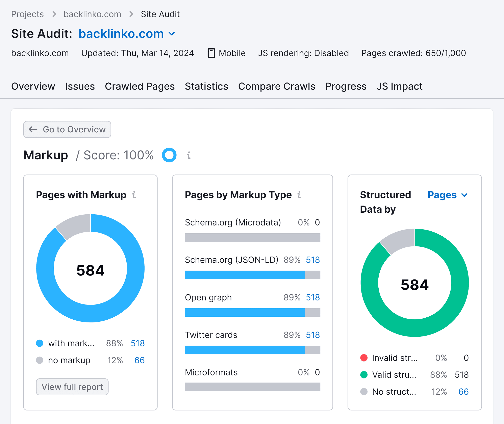Click the grey 'no markup' legend dot
Screen dimensions: 504x424
pyautogui.click(x=40, y=360)
